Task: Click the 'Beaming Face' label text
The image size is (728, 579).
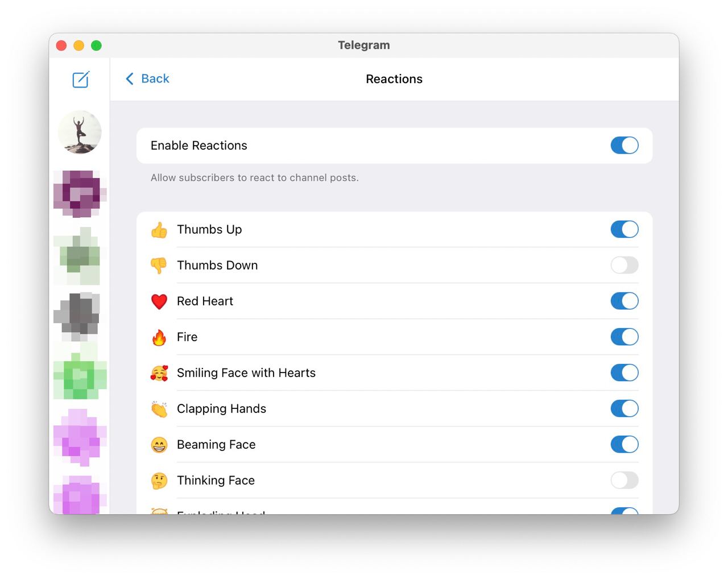Action: [x=216, y=445]
